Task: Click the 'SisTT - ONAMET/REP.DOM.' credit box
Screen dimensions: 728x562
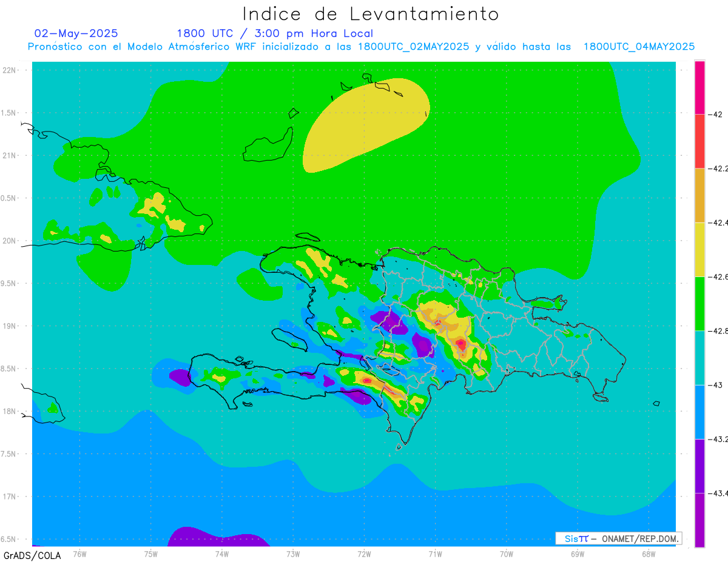Action: coord(618,538)
